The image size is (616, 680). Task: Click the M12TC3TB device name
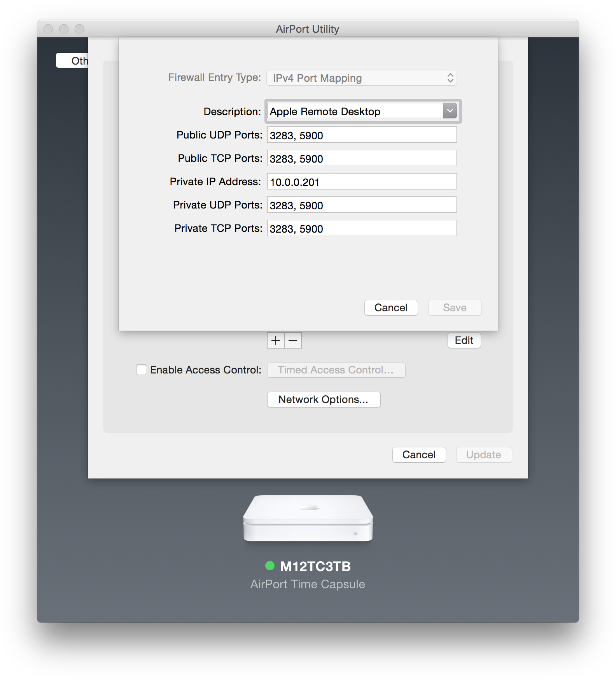coord(315,566)
